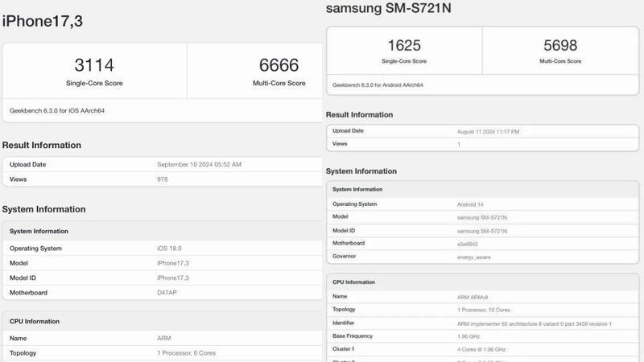Select "September 10 2024 05:52 AM" upload date
Screen dimensions: 644x362
[199, 164]
